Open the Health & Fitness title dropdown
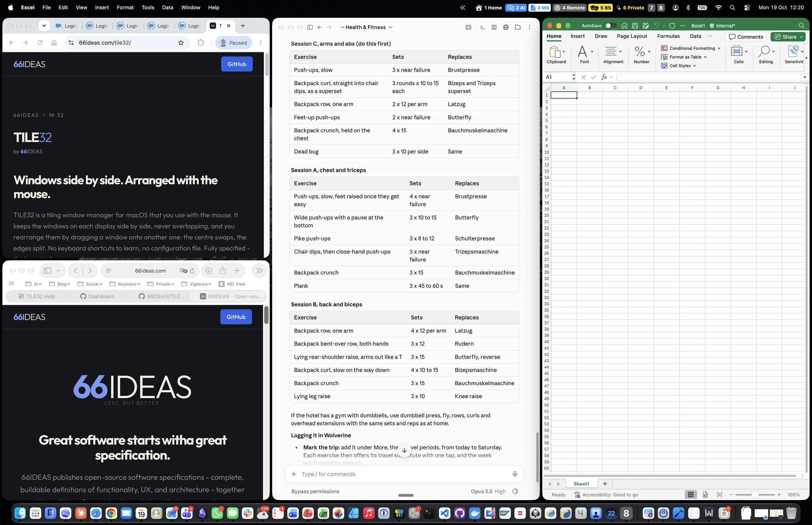 367,27
